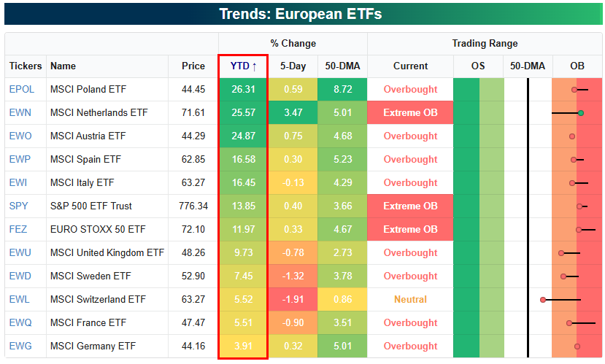Click the 5-Day column header
Screen dimensions: 605x364
click(x=293, y=66)
